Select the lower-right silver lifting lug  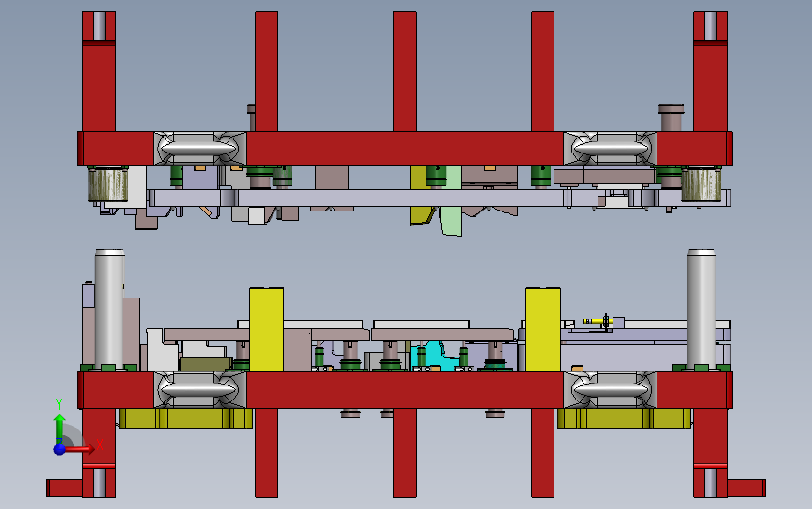click(610, 390)
